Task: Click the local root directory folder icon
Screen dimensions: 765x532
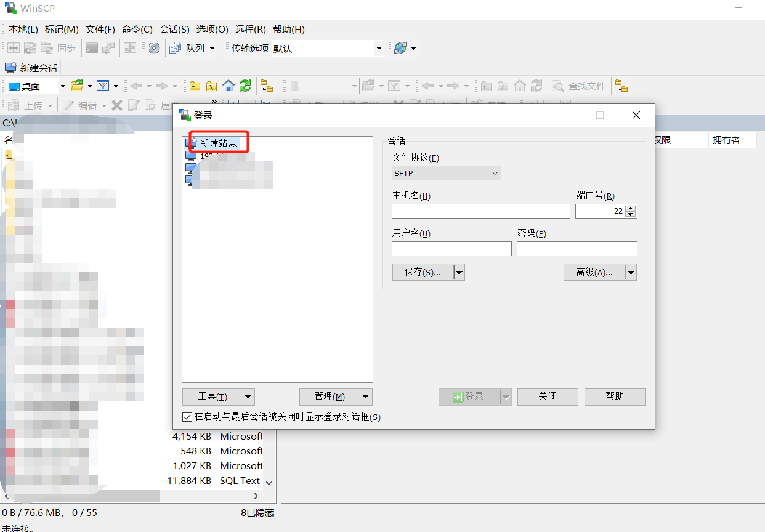Action: click(x=212, y=86)
